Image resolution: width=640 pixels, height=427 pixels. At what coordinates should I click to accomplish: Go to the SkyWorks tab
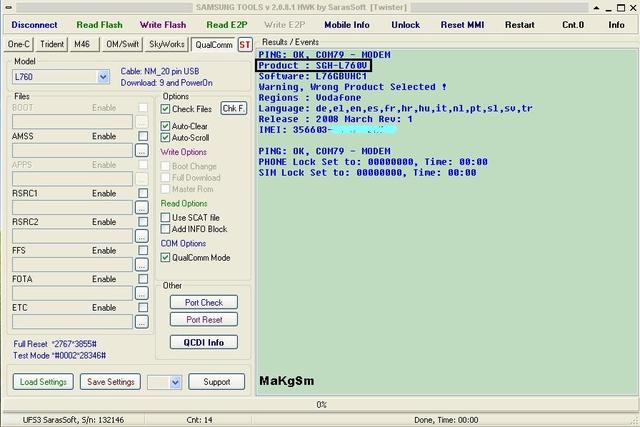click(x=167, y=44)
